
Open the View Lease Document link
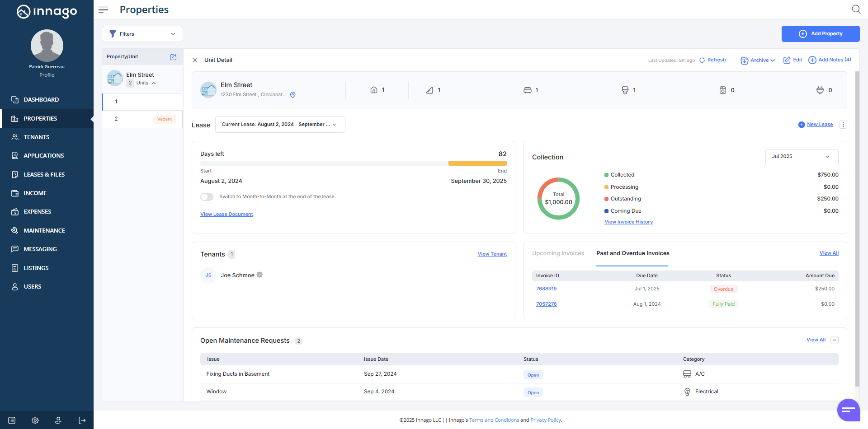226,214
